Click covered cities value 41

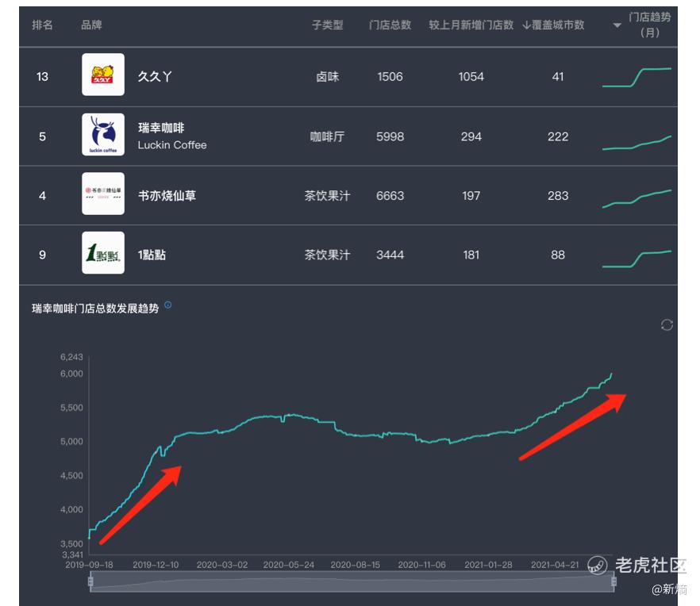(x=558, y=77)
